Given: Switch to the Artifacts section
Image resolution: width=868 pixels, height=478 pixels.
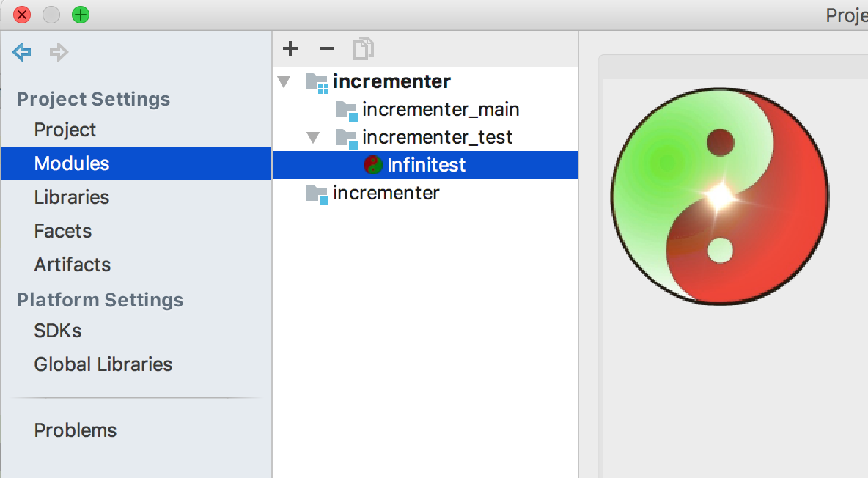Looking at the screenshot, I should (x=73, y=265).
